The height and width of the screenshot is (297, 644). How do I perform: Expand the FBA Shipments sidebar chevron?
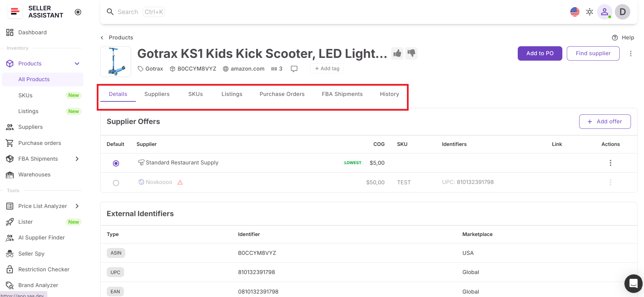coord(77,159)
